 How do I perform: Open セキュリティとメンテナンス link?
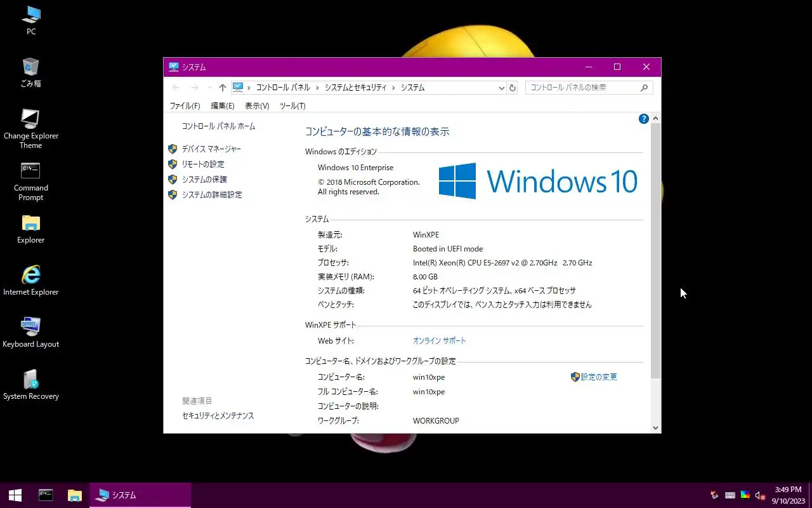[x=218, y=416]
